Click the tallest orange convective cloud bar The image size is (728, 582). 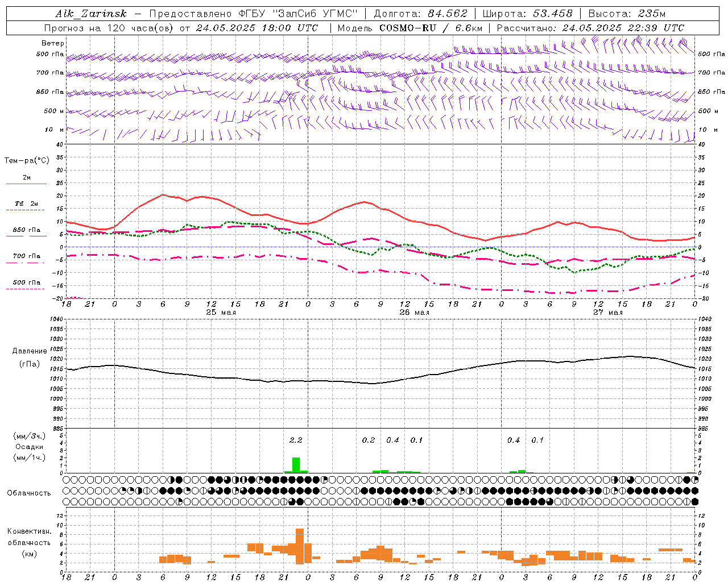click(x=300, y=546)
